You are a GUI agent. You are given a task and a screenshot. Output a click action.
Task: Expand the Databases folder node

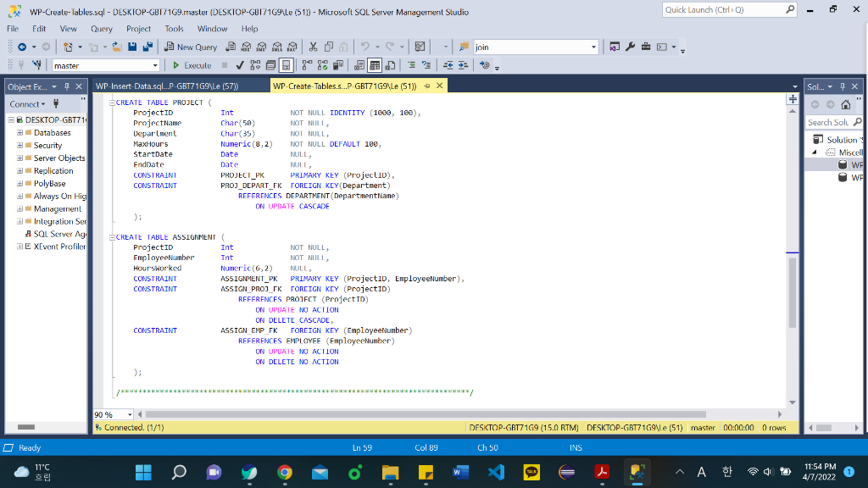[19, 133]
